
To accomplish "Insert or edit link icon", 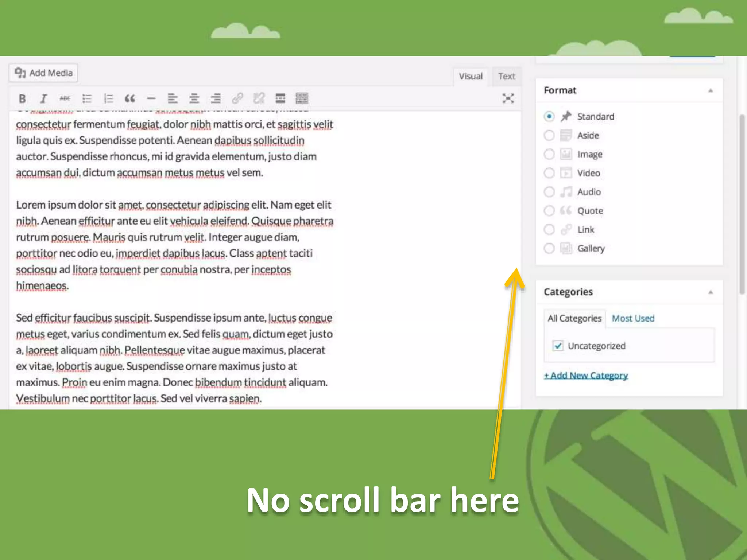I will pyautogui.click(x=237, y=98).
